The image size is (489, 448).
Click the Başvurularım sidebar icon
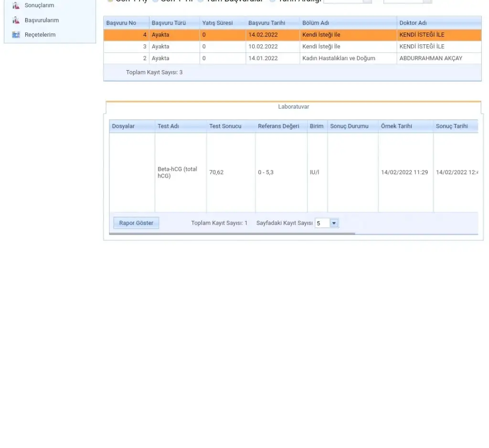tap(16, 21)
